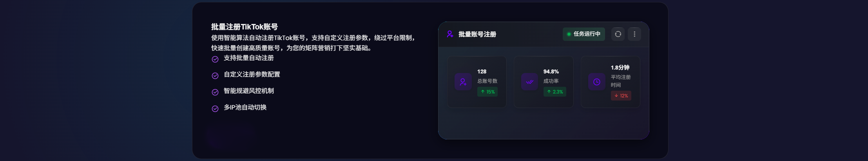Click the user icon in 总账号数 card

coord(463,82)
